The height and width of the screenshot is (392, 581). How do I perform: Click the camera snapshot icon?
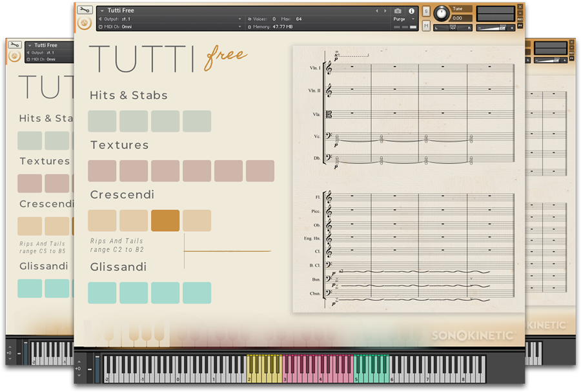(x=398, y=11)
